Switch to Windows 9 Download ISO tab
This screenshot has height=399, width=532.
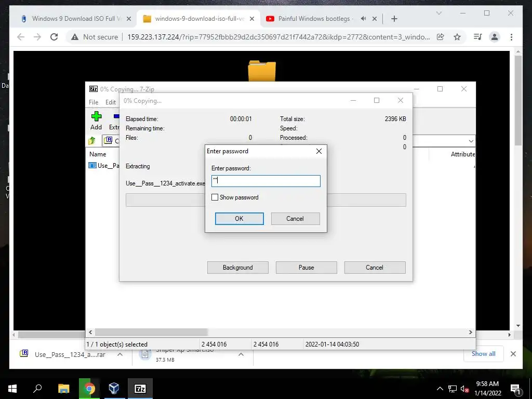[76, 19]
